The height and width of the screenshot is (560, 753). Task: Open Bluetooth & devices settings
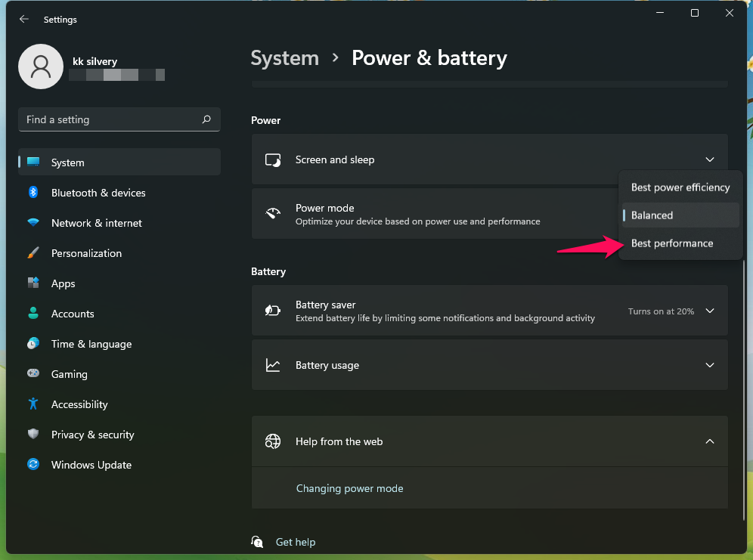pyautogui.click(x=98, y=193)
